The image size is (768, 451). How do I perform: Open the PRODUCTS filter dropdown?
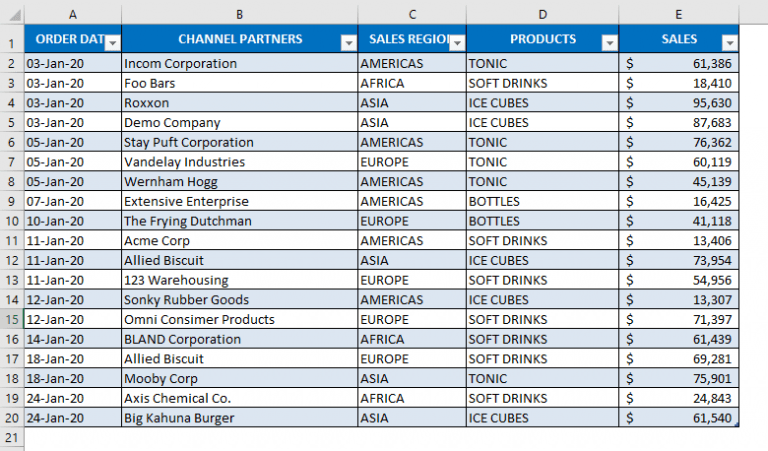(609, 42)
